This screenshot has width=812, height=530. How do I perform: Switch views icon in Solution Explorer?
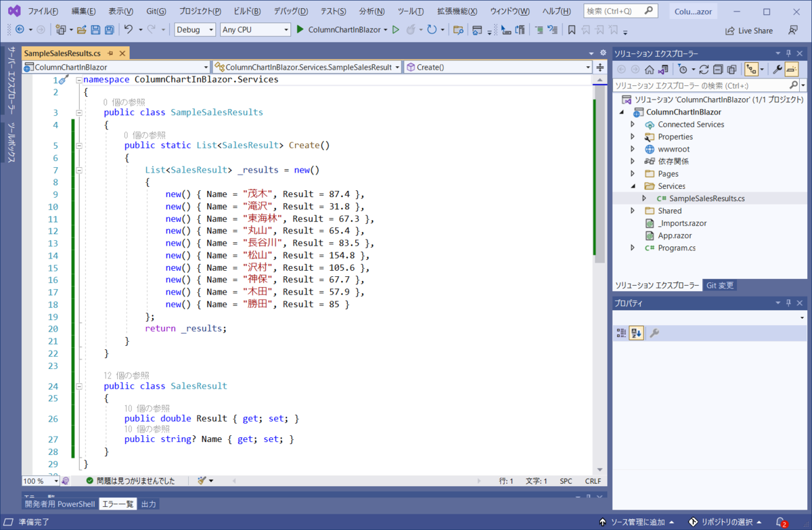[663, 69]
